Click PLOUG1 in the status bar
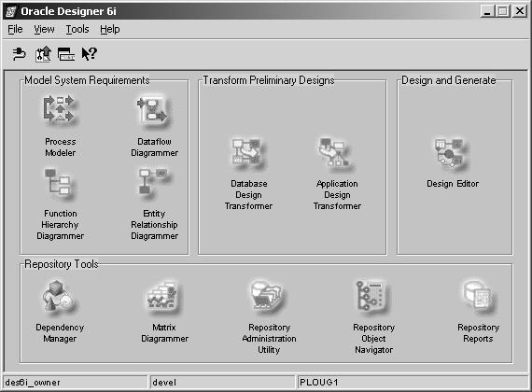This screenshot has height=392, width=532. click(319, 383)
